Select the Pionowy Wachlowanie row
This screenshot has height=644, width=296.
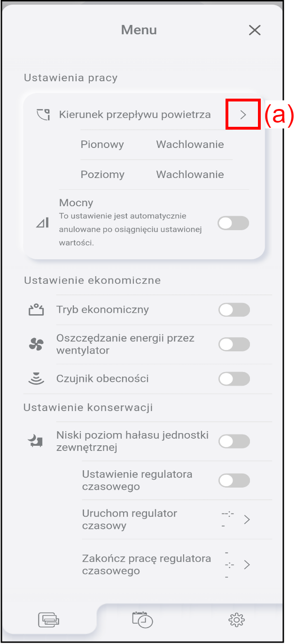(156, 145)
